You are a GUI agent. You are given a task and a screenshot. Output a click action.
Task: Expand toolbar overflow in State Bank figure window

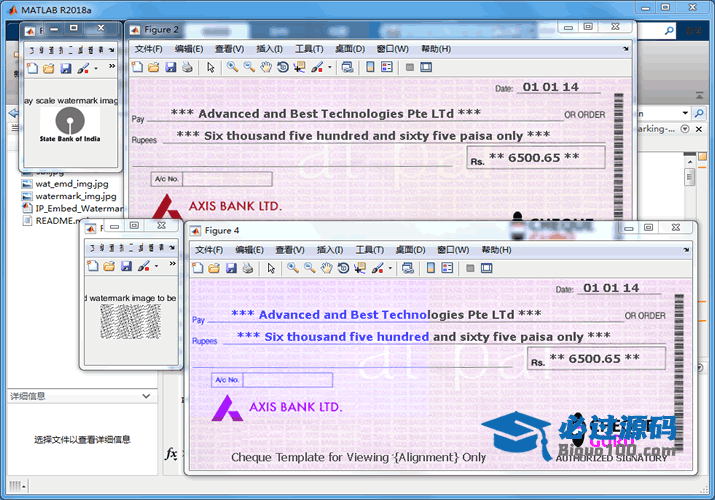112,67
